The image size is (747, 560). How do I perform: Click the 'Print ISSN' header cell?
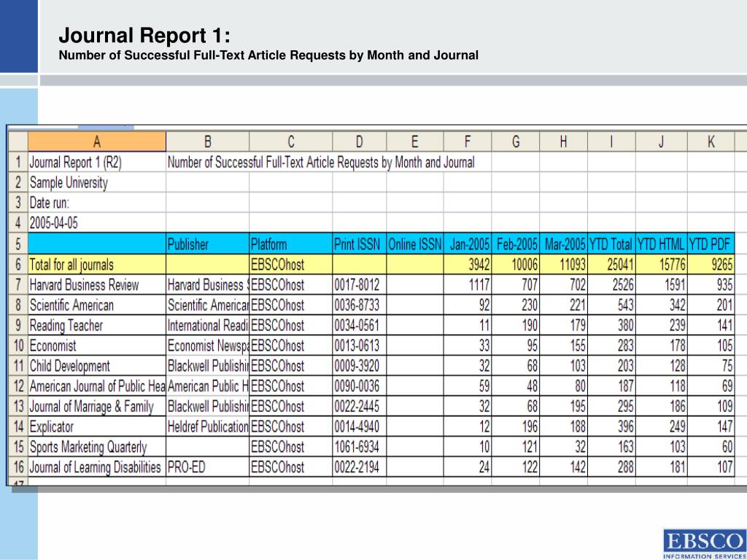[x=359, y=244]
